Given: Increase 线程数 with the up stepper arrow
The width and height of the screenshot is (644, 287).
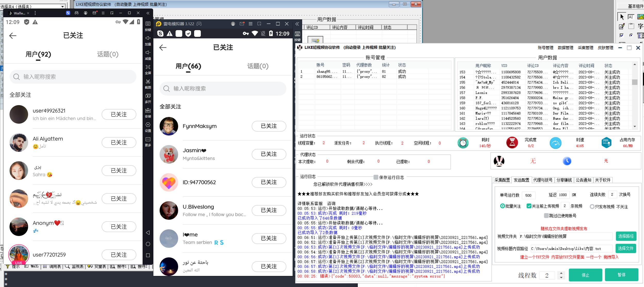Looking at the screenshot, I should pos(561,273).
